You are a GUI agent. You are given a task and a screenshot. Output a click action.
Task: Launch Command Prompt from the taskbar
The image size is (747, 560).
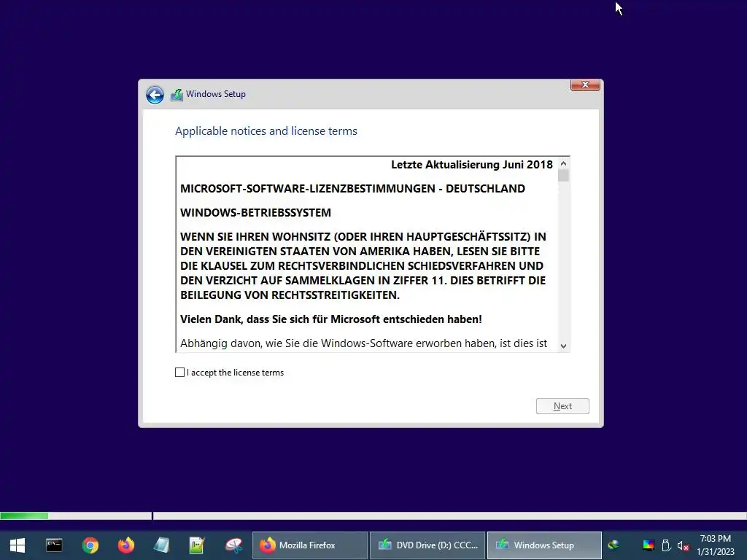54,545
